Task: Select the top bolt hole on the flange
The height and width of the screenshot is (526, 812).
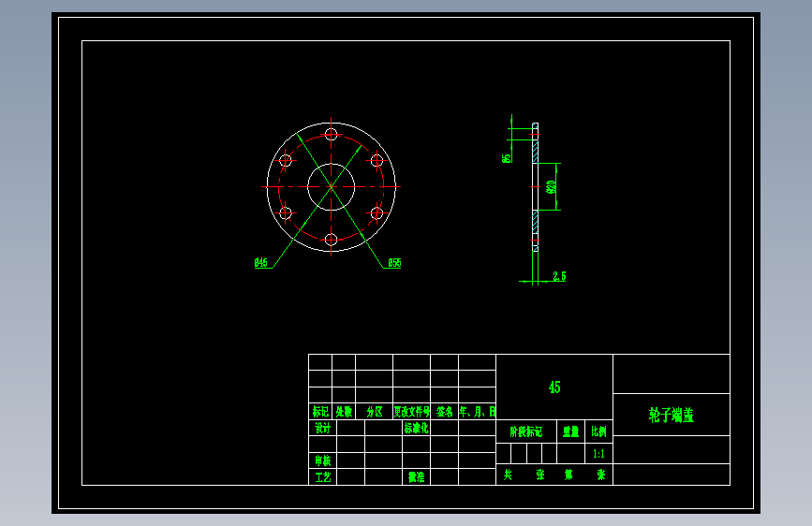Action: coord(332,135)
